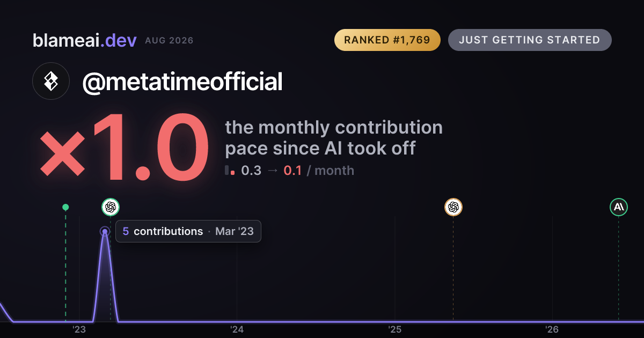Select the '26 year axis label
644x338 pixels.
(552, 329)
